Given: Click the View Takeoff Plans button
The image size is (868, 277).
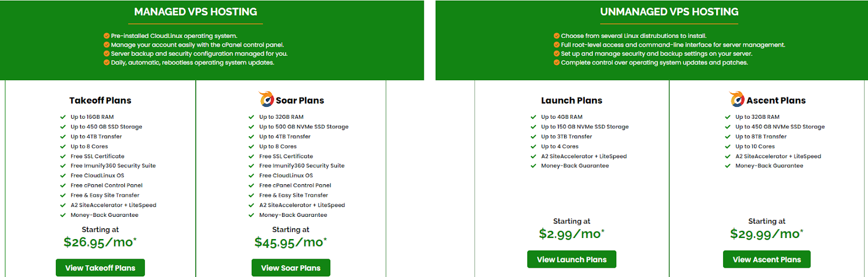Looking at the screenshot, I should point(100,268).
